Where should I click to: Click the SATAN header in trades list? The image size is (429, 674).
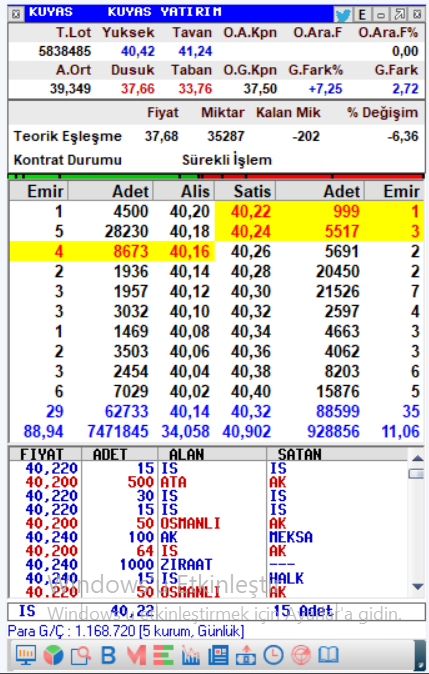tap(300, 454)
